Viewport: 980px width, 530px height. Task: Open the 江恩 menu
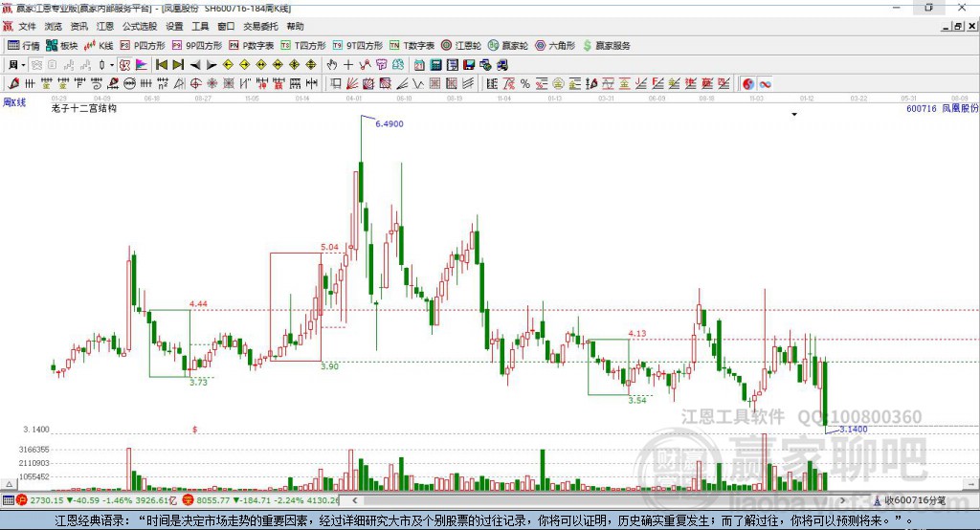105,26
